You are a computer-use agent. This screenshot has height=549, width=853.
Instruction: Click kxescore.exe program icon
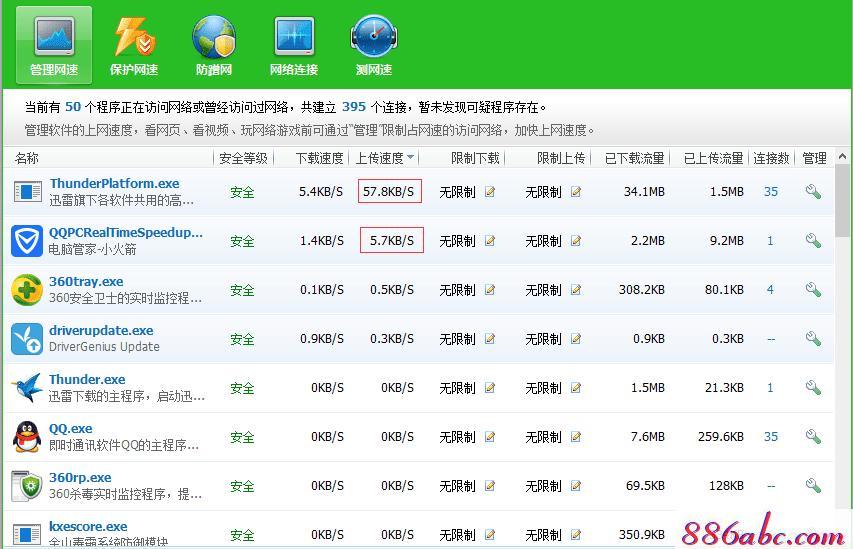(27, 534)
